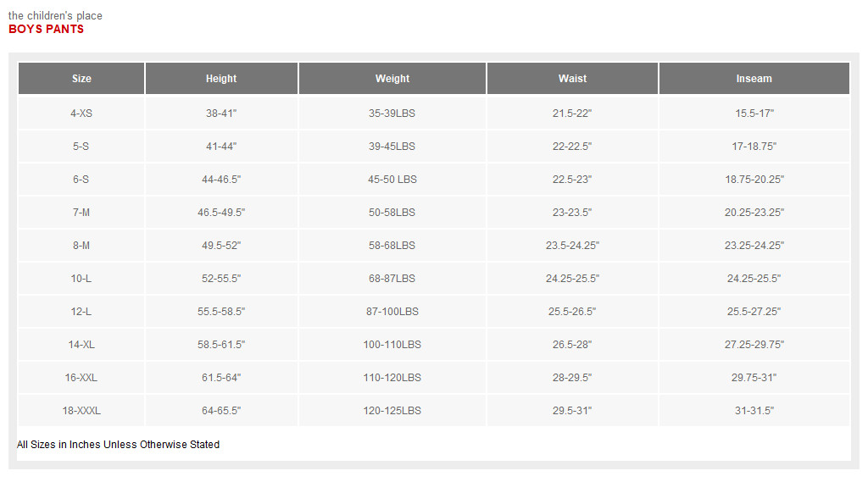The image size is (868, 482).
Task: Click the 6-S size row label
Action: [x=81, y=180]
